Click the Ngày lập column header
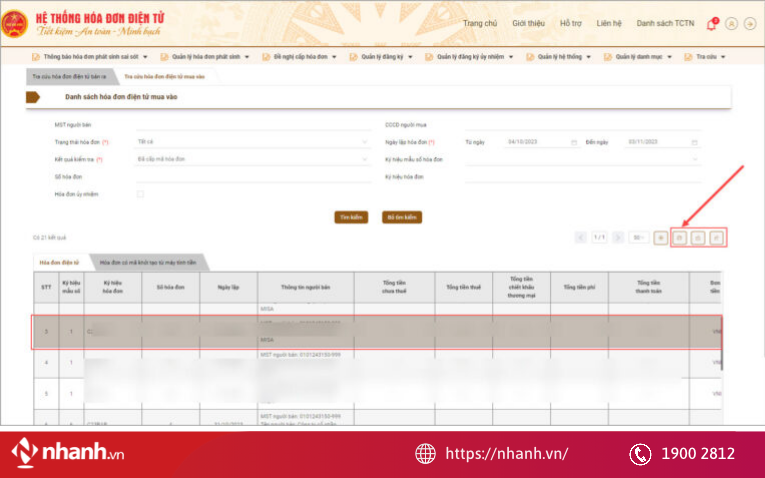The image size is (765, 478). [x=228, y=287]
